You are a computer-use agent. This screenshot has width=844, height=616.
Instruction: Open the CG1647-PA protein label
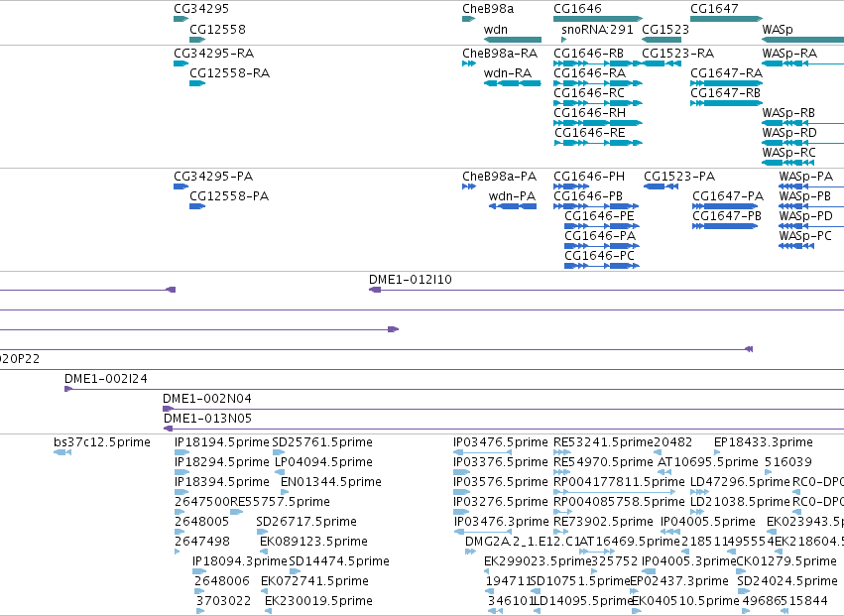[x=728, y=196]
